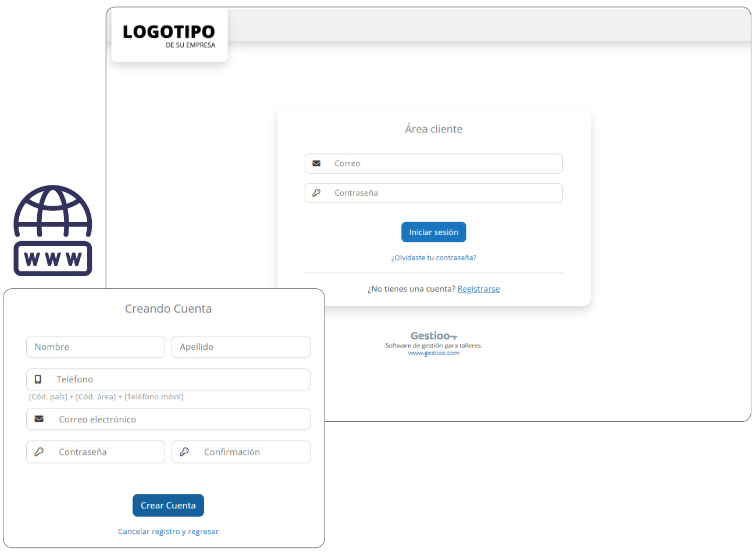Screen dimensions: 756x552
Task: Click the envelope icon beside Correo electrónico
Action: tap(39, 419)
